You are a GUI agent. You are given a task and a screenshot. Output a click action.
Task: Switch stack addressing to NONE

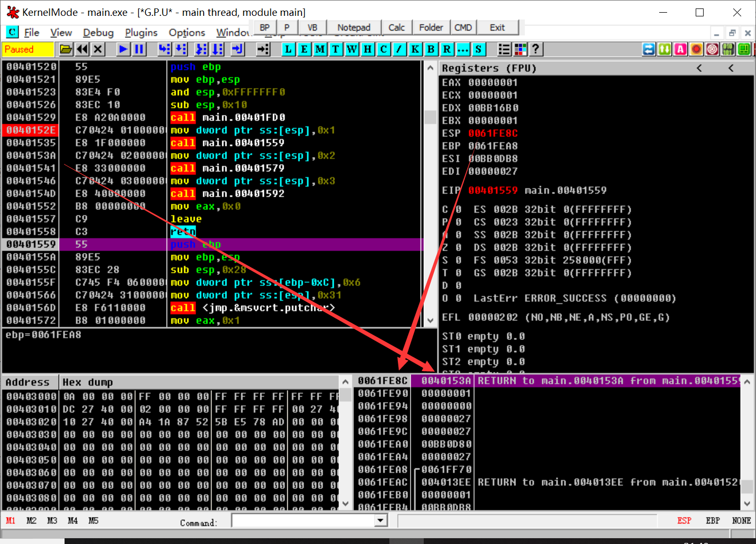[x=741, y=521]
